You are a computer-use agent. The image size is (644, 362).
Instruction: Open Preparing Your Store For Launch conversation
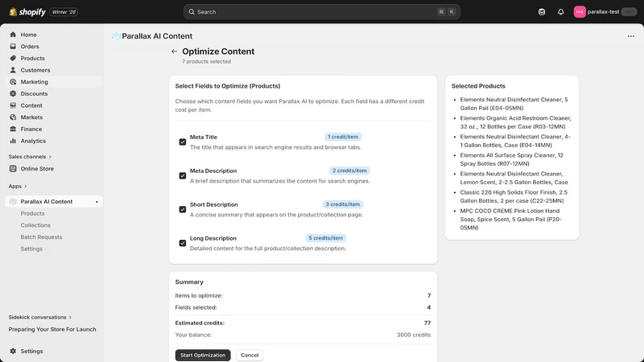52,329
